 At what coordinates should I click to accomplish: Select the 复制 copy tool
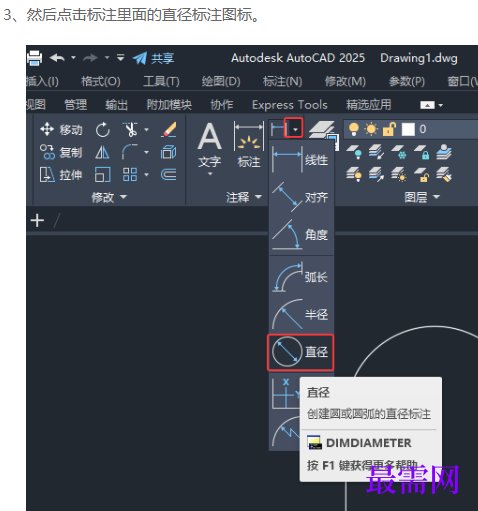(x=61, y=152)
